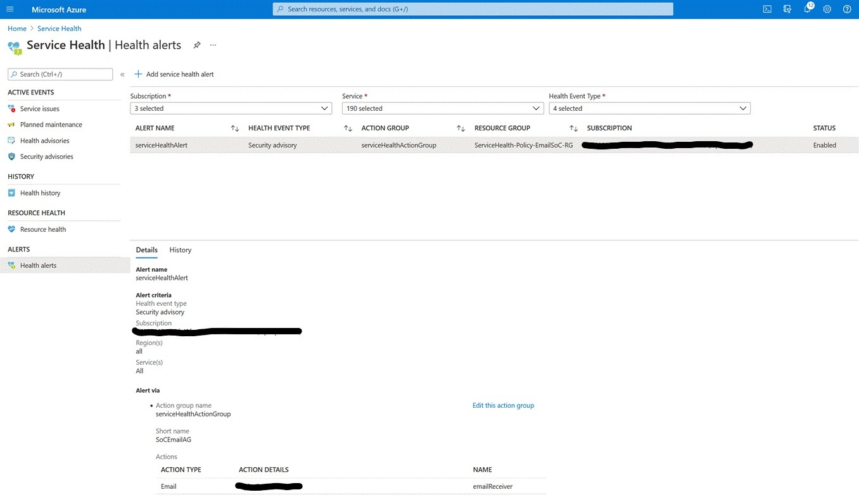Click ServiceHealth-Policy-EmailSoC-RG resource group cell
859x504 pixels.
pos(524,145)
